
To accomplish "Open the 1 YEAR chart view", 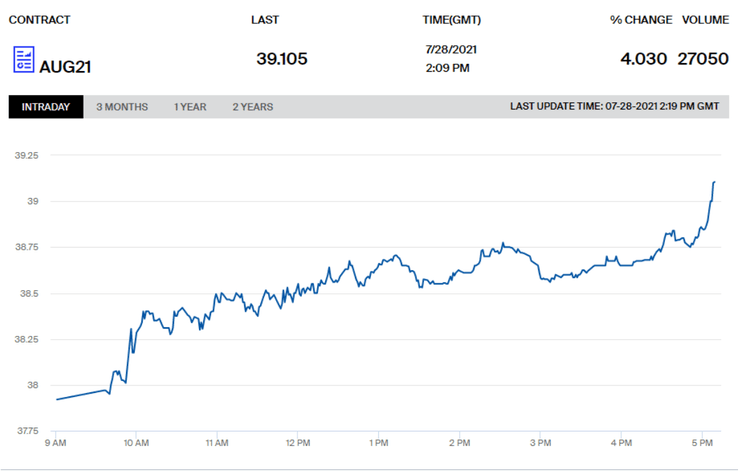I will pyautogui.click(x=190, y=107).
